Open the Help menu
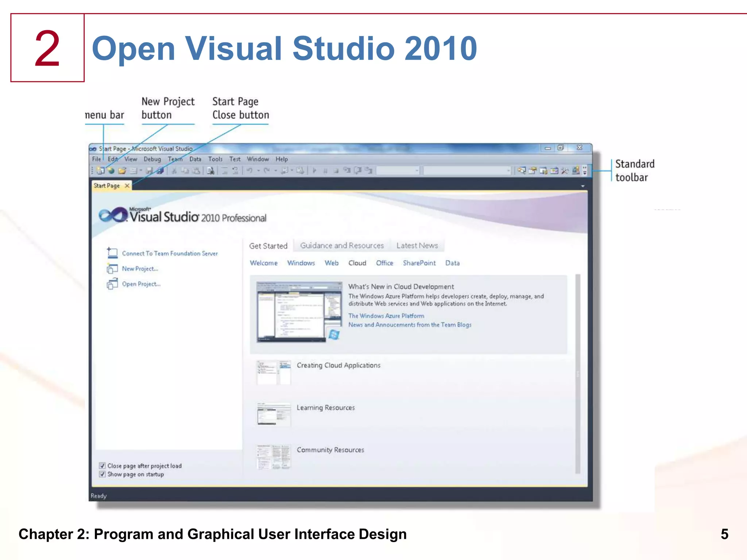The width and height of the screenshot is (747, 560). pyautogui.click(x=282, y=159)
